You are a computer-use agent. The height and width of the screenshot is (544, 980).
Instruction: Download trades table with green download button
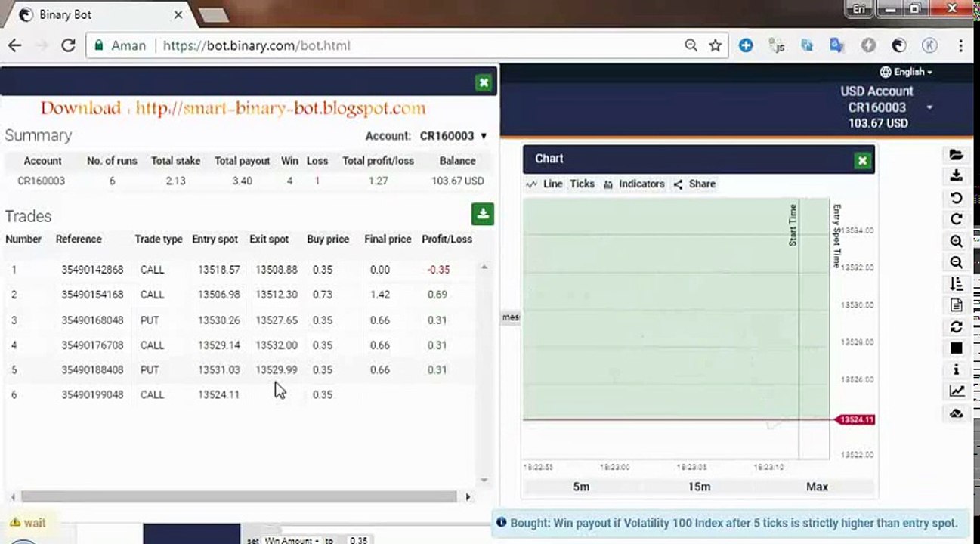(483, 214)
